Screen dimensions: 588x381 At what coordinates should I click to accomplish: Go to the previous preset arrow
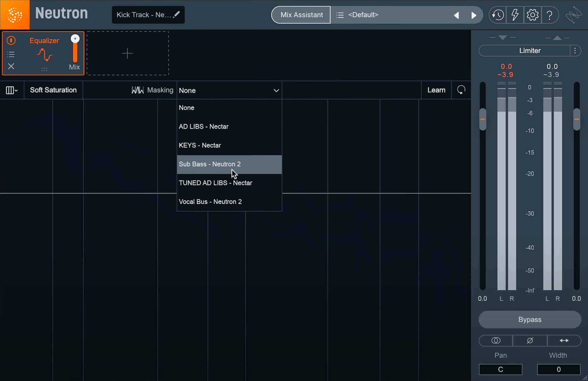pyautogui.click(x=456, y=15)
